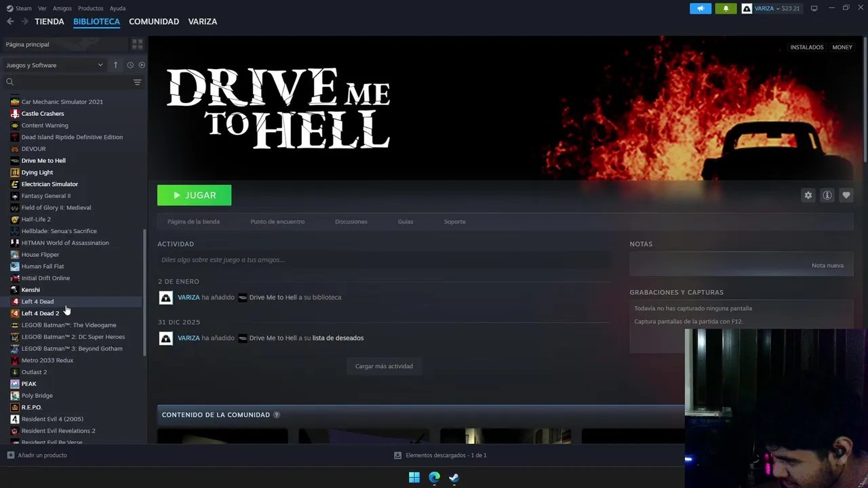Open the Amigos menu
Screen dimensions: 868x488
[62, 8]
